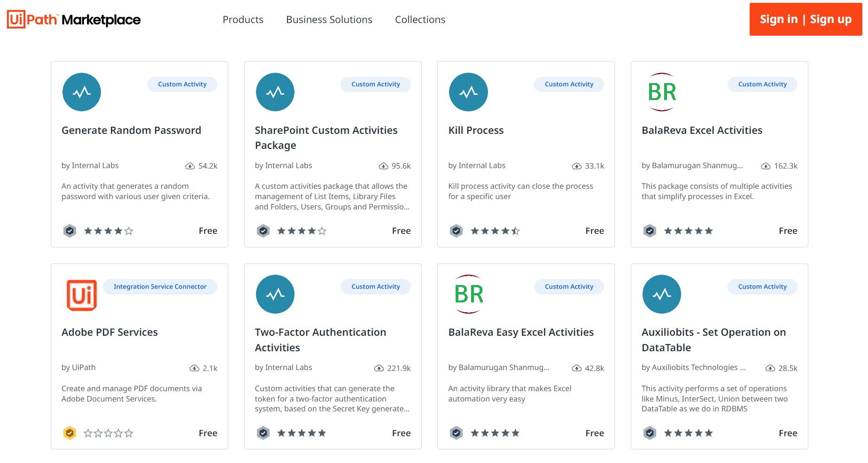This screenshot has height=463, width=868.
Task: Click the star rating on SharePoint Custom Activities
Action: click(x=302, y=231)
